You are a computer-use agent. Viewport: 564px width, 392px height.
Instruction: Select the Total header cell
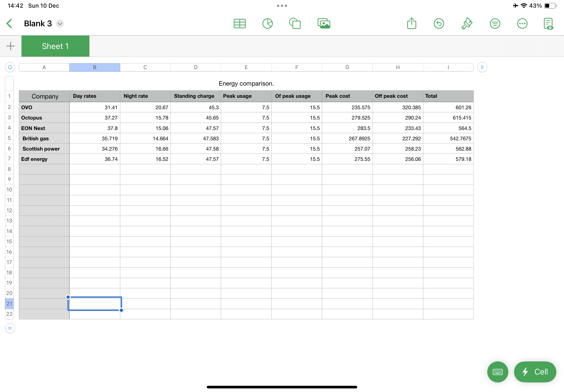448,96
